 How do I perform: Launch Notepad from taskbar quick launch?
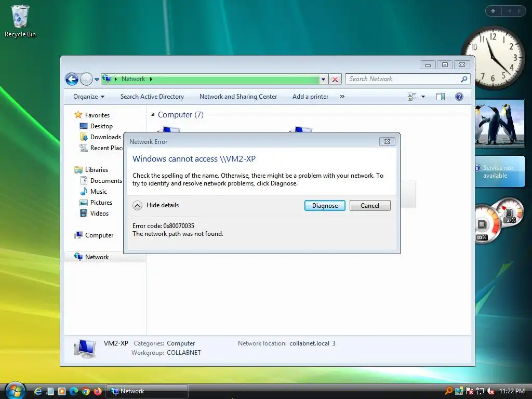coord(50,391)
